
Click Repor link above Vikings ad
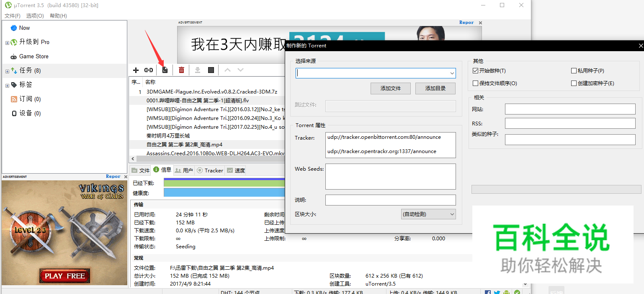tap(113, 177)
